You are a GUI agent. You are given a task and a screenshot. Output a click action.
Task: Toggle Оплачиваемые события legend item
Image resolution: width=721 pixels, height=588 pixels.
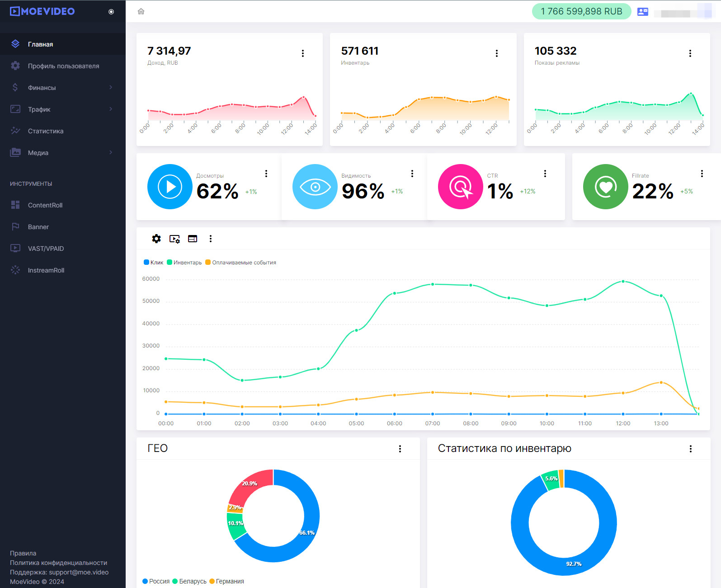(240, 263)
